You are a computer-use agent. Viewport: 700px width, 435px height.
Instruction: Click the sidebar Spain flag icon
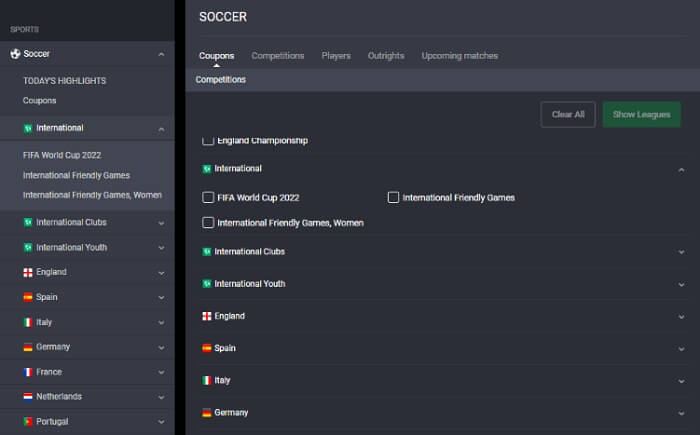tap(28, 297)
